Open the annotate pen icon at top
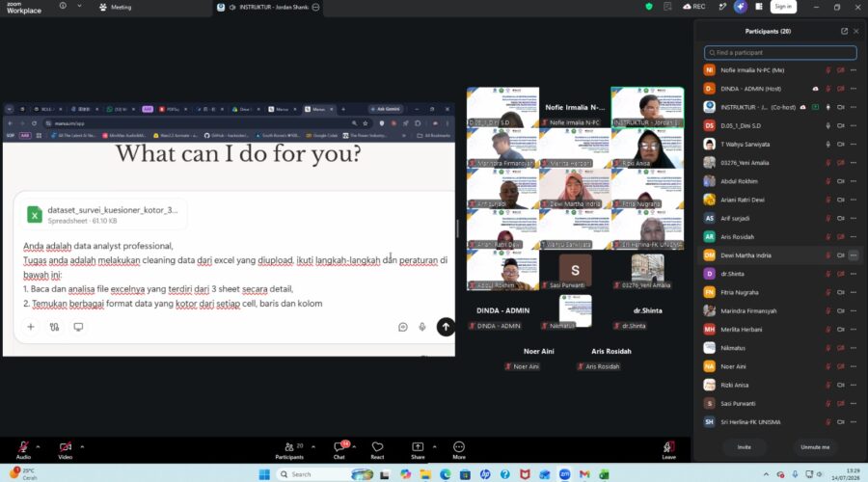This screenshot has height=482, width=868. (x=721, y=7)
